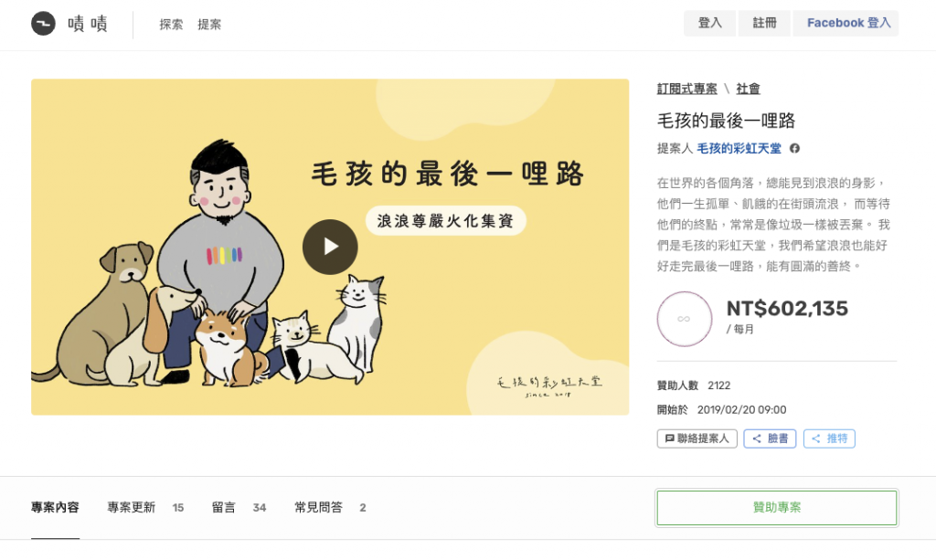Play the project video
Image resolution: width=936 pixels, height=560 pixels.
click(x=330, y=247)
